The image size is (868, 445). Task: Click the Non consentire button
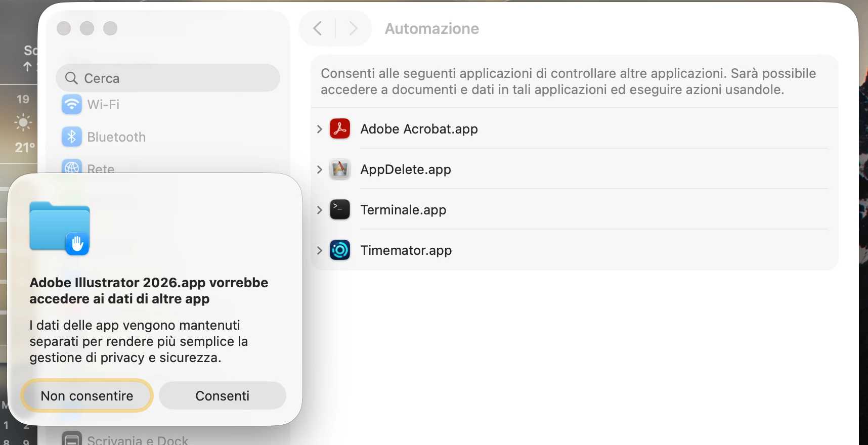pos(87,395)
